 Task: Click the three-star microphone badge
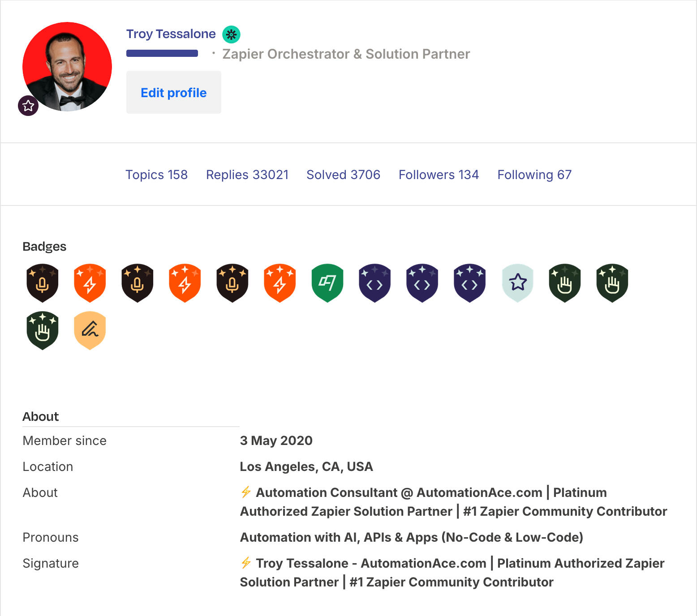click(232, 283)
